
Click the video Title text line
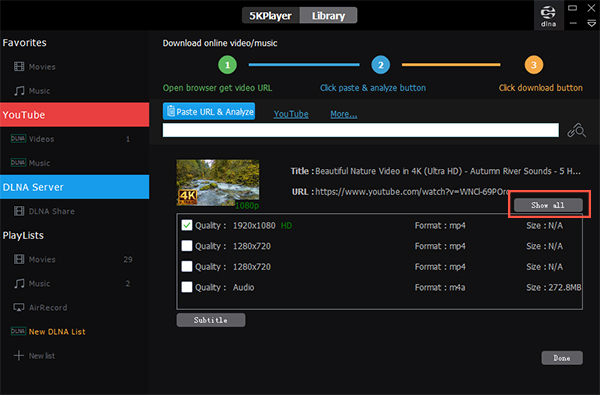(435, 171)
